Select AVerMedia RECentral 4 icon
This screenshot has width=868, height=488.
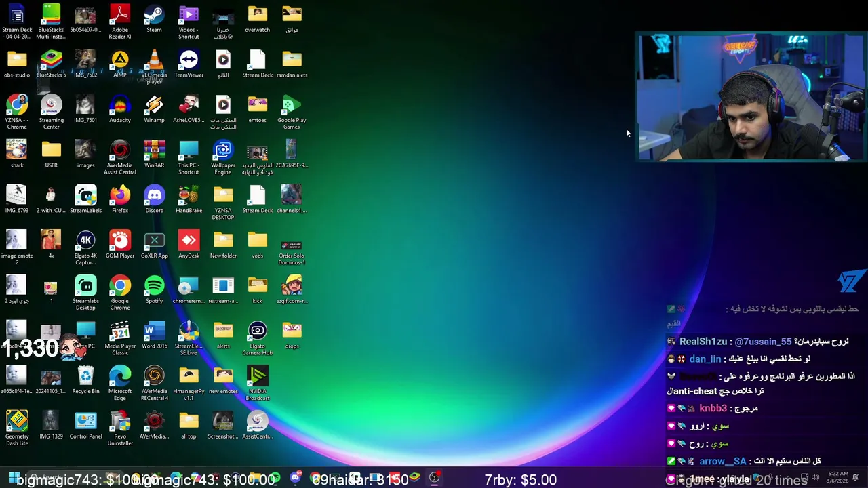coord(154,384)
